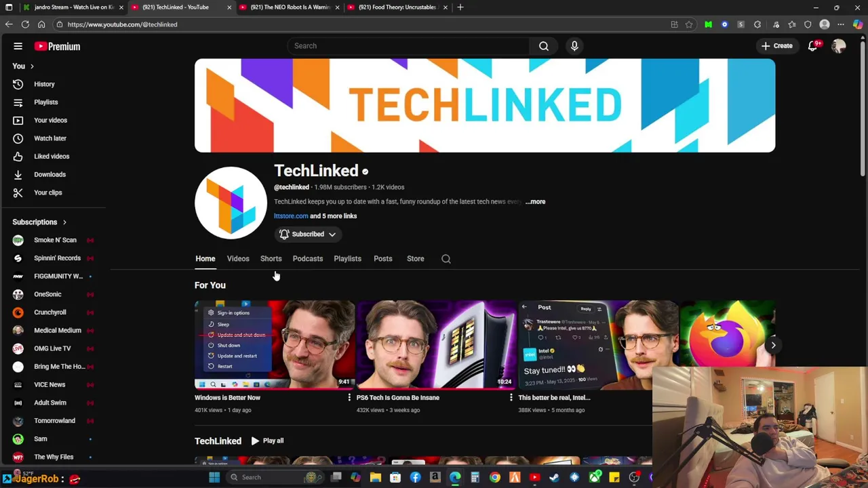
Task: Open Steam from the taskbar
Action: (x=555, y=477)
